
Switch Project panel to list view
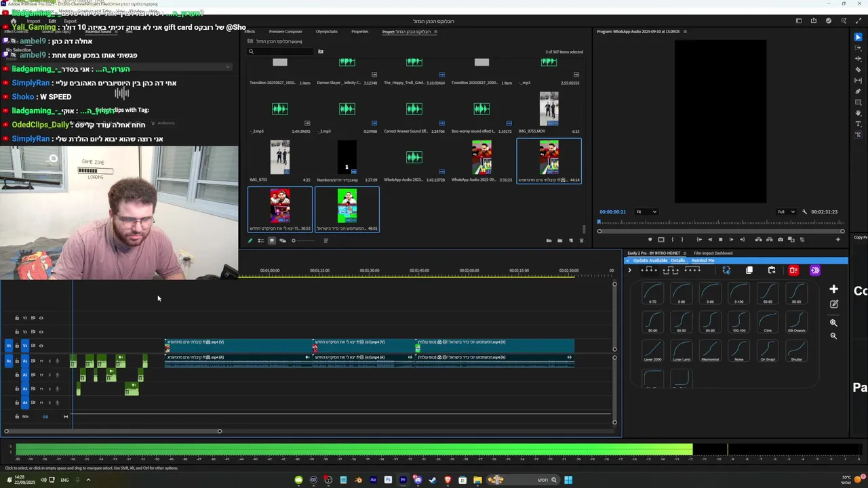pyautogui.click(x=261, y=241)
